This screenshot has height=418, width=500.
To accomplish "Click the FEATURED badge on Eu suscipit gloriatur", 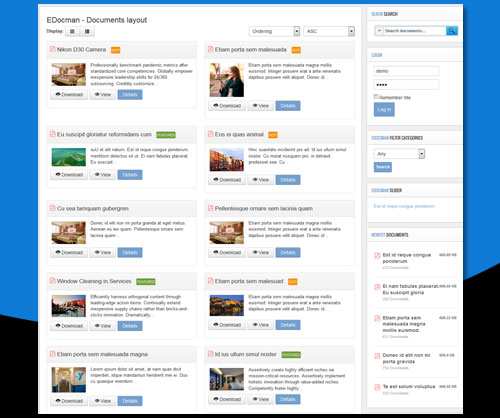I will tap(166, 135).
